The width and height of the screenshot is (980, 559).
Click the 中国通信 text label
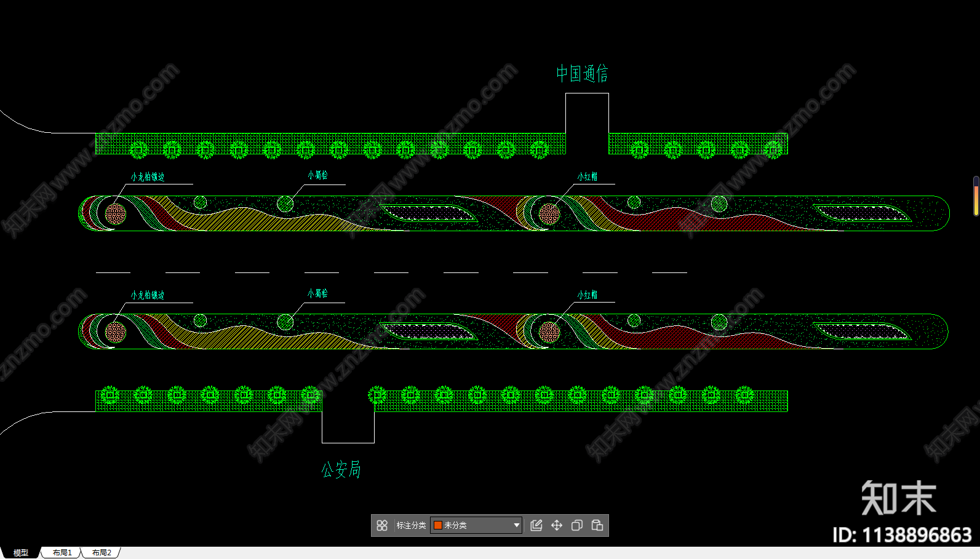[x=582, y=74]
